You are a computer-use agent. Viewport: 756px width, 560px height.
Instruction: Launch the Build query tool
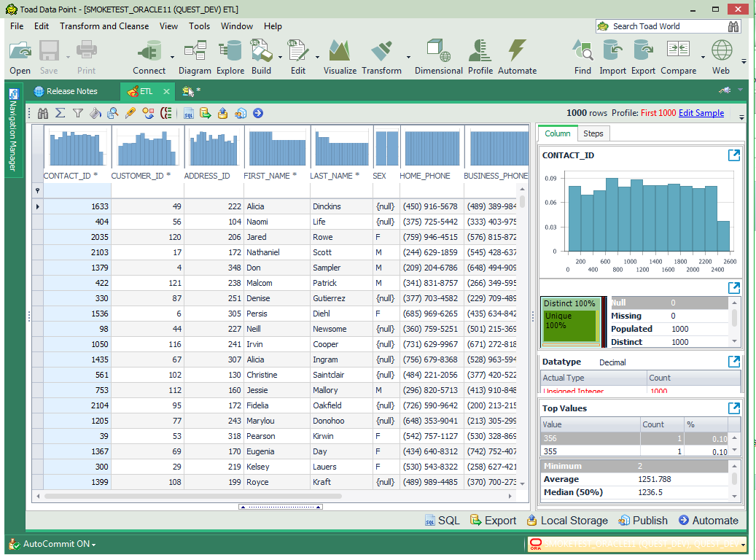pyautogui.click(x=261, y=57)
